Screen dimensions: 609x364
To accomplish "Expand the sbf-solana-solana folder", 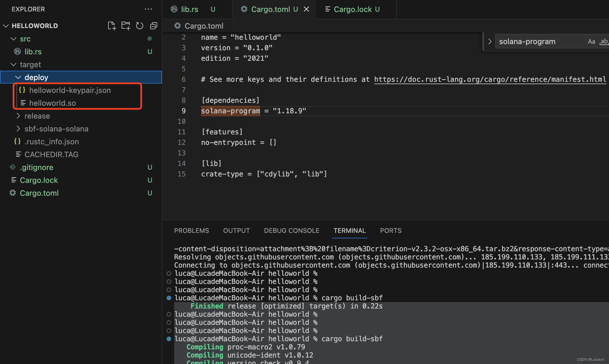I will [x=56, y=129].
